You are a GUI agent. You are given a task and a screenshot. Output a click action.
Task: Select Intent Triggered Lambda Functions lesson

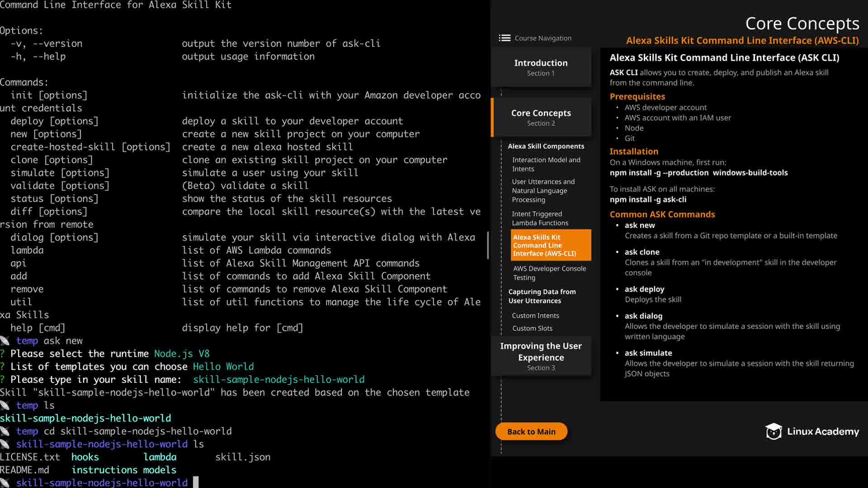pyautogui.click(x=540, y=218)
